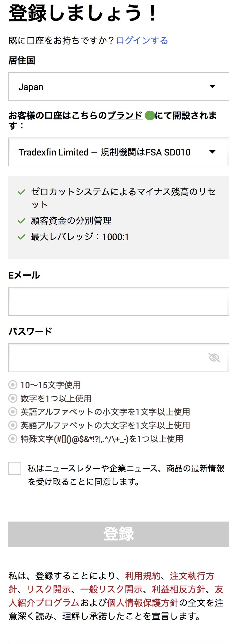Viewport: 238px width, 644px height.
Task: Open the ログインする link
Action: (x=142, y=40)
